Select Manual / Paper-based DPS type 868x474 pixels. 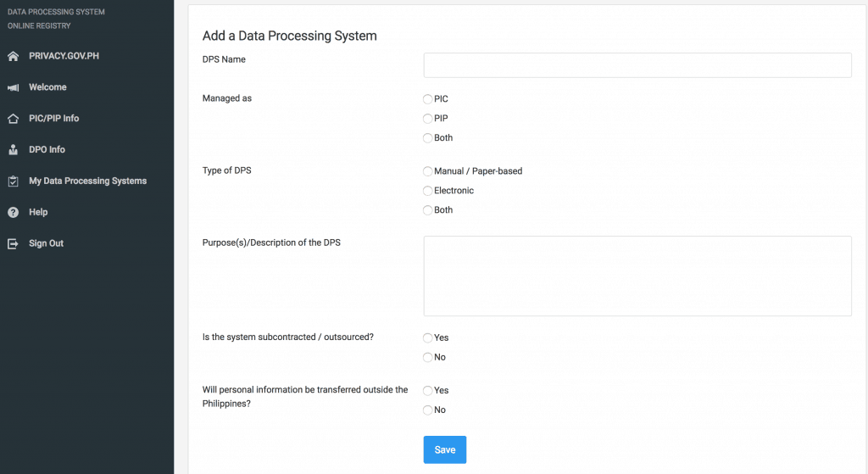tap(428, 171)
